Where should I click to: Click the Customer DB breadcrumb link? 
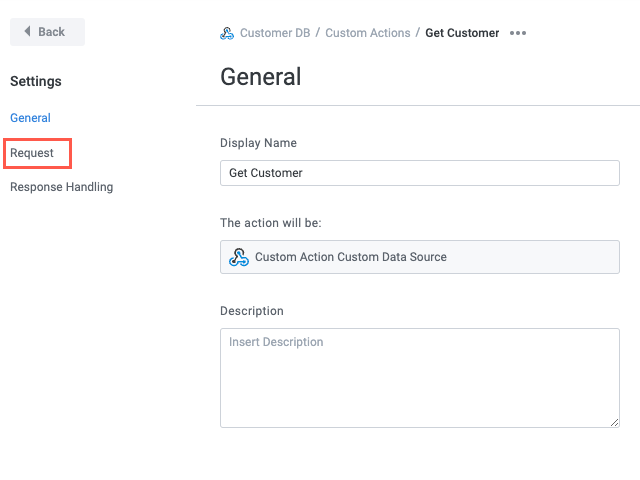pyautogui.click(x=275, y=33)
